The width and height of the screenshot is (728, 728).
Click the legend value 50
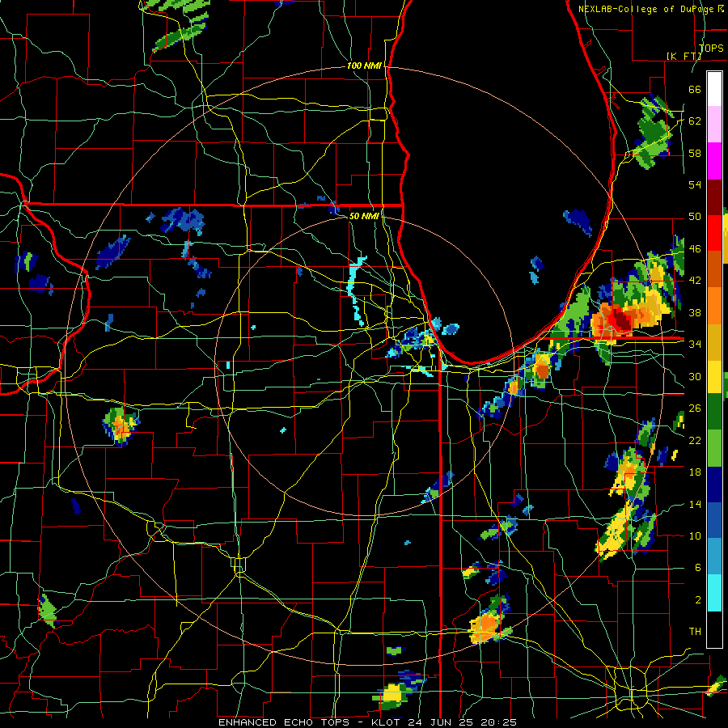click(695, 217)
